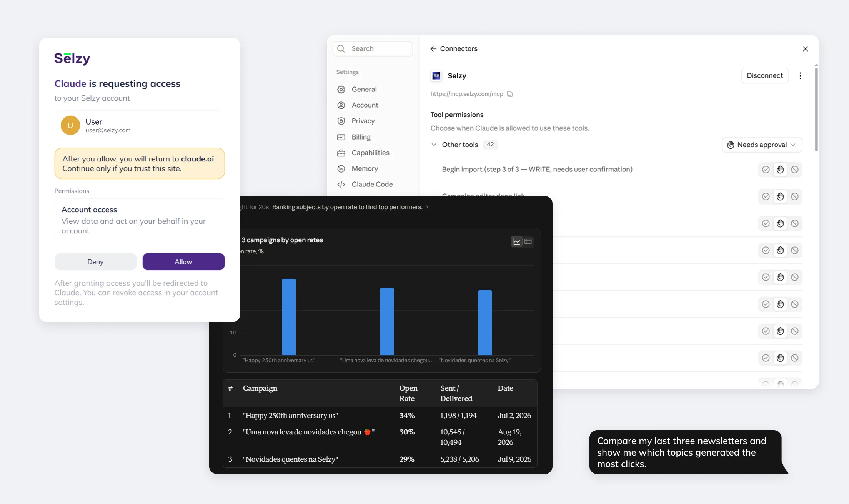
Task: Click the claude.ai text in the yellow notice
Action: point(197,159)
